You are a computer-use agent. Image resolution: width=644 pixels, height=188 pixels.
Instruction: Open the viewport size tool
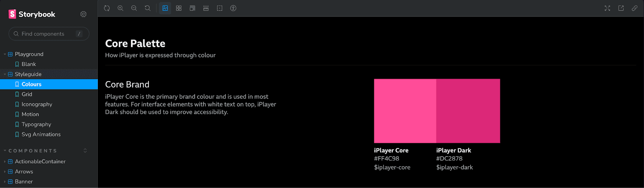click(192, 8)
